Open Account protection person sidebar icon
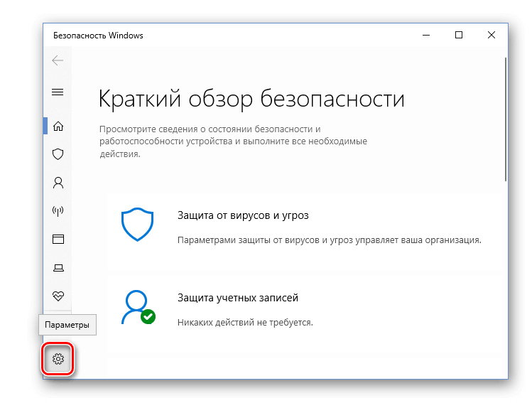Viewport: 532px width, 403px height. point(58,183)
